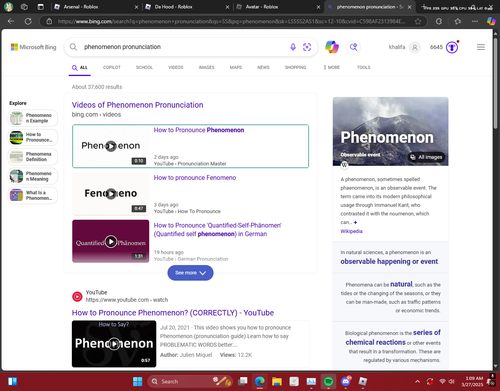Open How to Pronounce Phenomenon video link

tap(199, 130)
